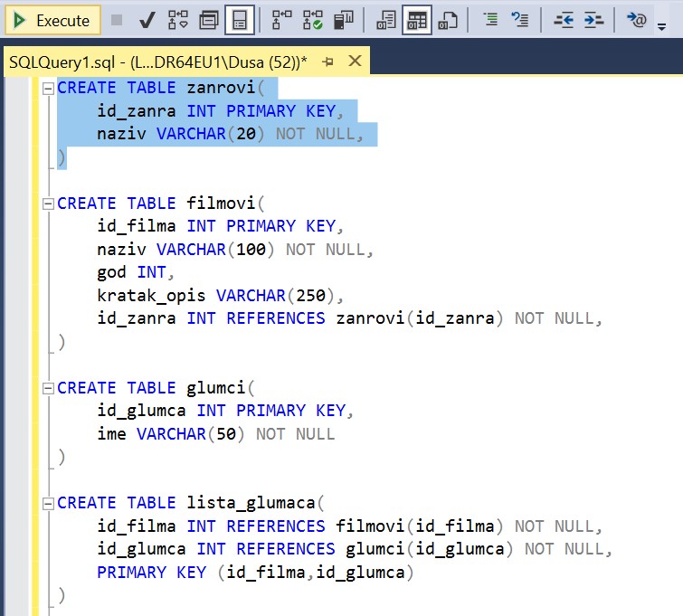Toggle IntelliSense Enabled
This screenshot has height=616, width=683.
coord(239,20)
